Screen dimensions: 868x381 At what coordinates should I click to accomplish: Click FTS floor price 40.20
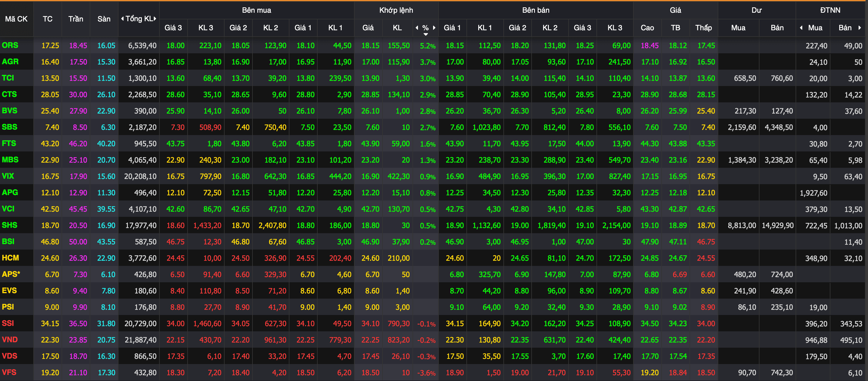point(106,144)
